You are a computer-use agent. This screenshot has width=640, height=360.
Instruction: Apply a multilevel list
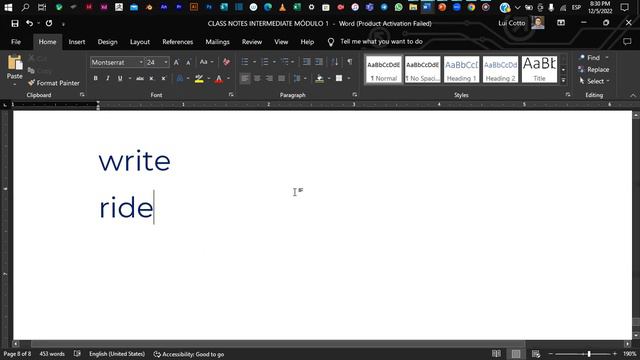click(285, 62)
